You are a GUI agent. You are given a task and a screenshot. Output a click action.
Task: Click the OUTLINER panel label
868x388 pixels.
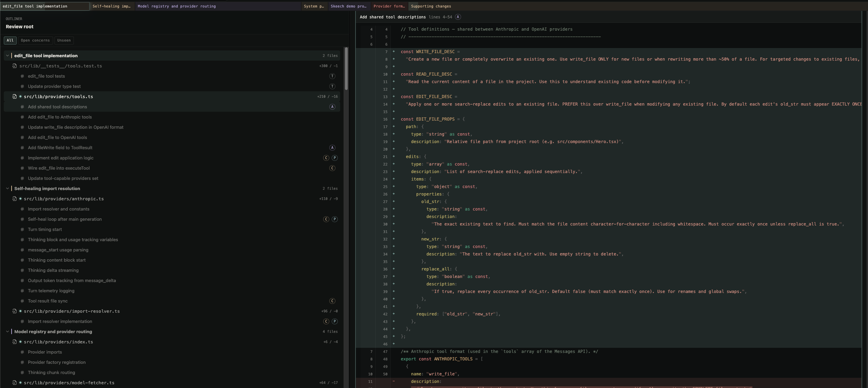(x=14, y=19)
